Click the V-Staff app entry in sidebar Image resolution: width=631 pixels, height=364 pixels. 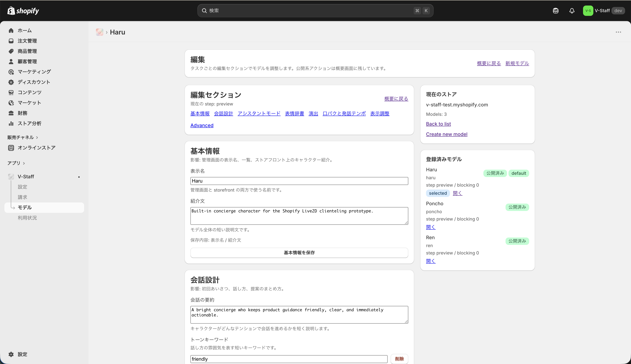point(44,177)
